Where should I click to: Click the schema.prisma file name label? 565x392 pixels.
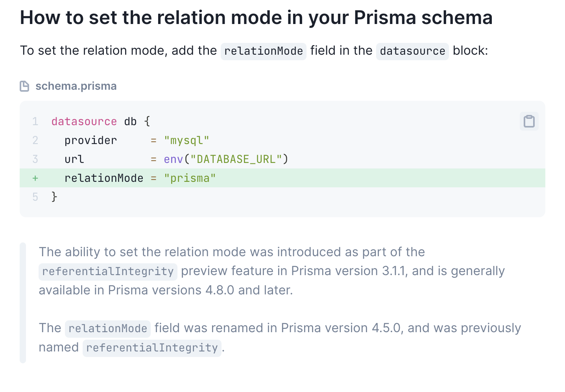click(76, 86)
